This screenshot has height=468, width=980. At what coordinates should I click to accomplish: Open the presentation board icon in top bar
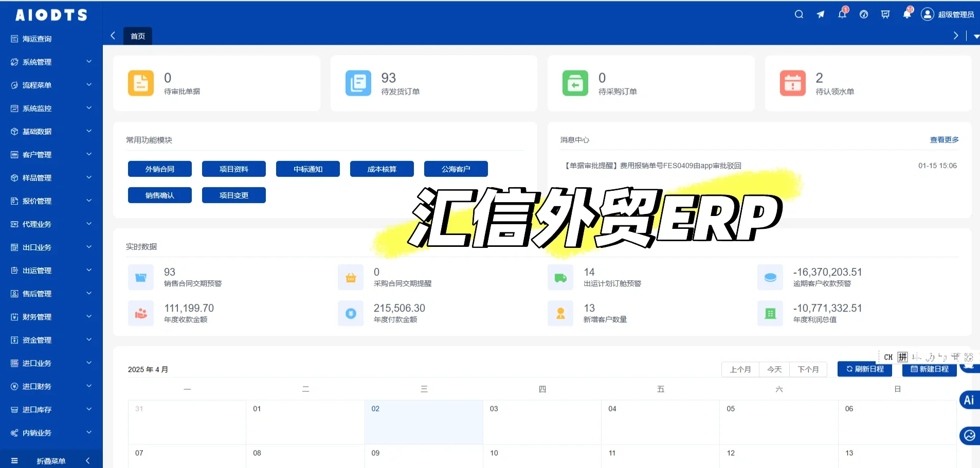tap(884, 14)
